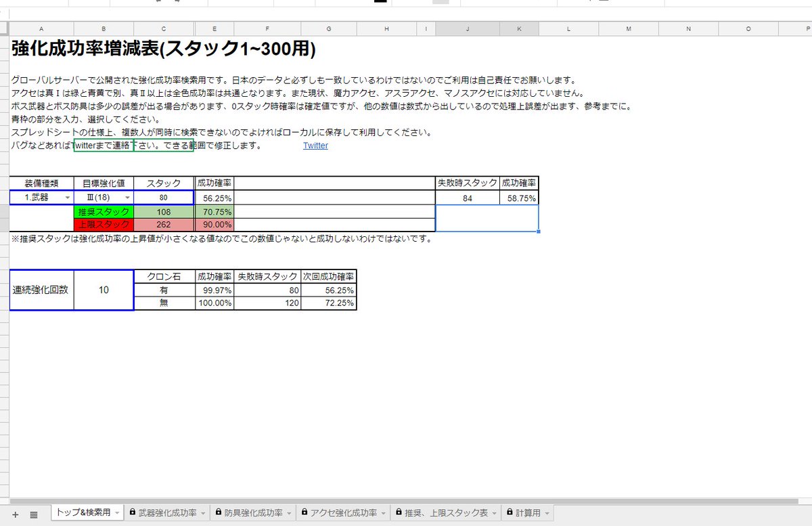This screenshot has width=812, height=526.
Task: Select the クロン石 有 cell
Action: pyautogui.click(x=164, y=290)
